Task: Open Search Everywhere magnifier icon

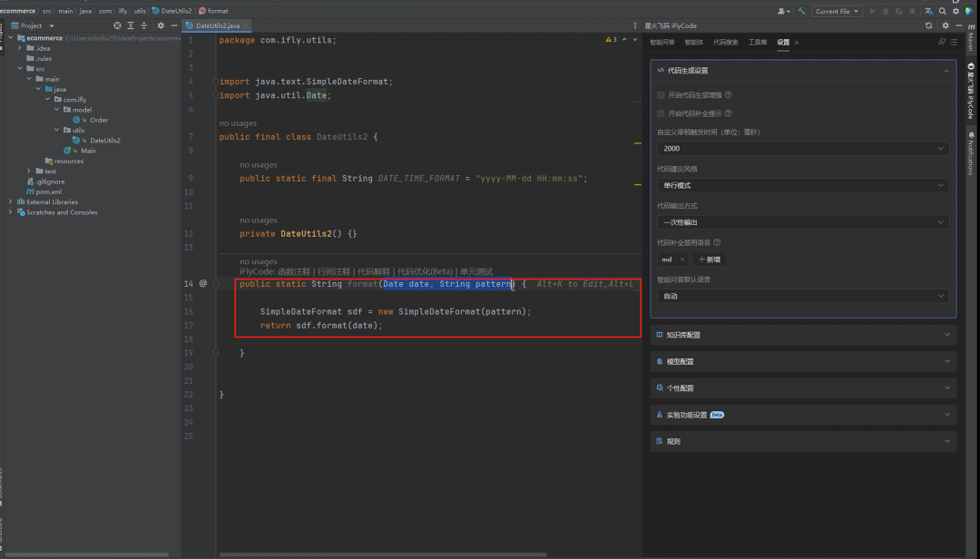Action: click(x=943, y=11)
